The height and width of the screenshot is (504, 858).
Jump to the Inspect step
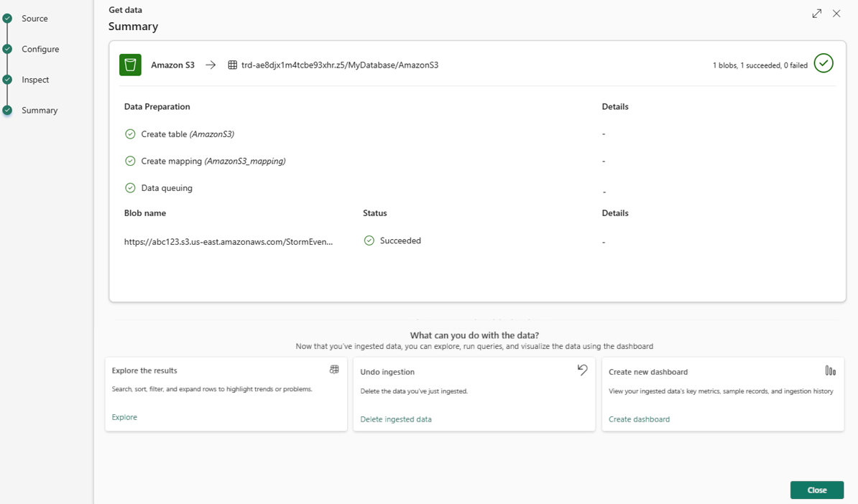pos(35,80)
